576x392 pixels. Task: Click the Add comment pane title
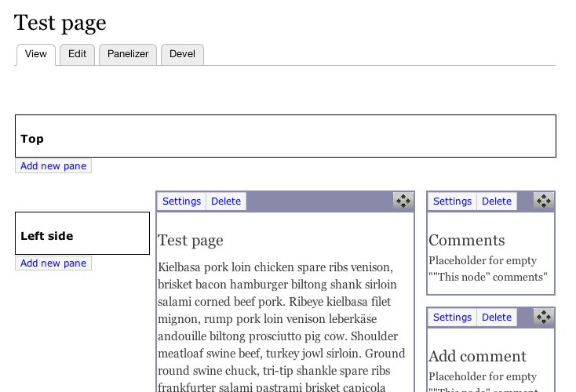478,357
